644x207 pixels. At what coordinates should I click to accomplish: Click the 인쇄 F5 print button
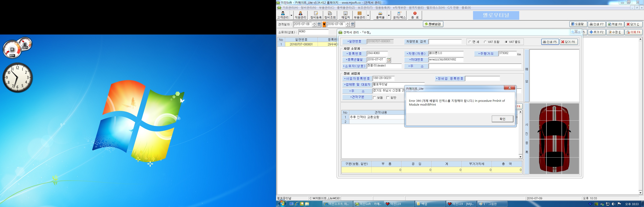pos(550,42)
